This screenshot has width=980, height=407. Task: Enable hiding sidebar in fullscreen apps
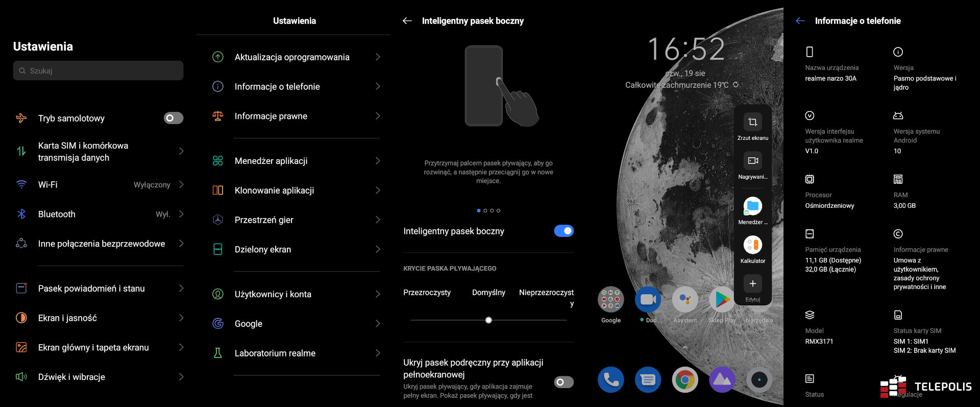[563, 382]
